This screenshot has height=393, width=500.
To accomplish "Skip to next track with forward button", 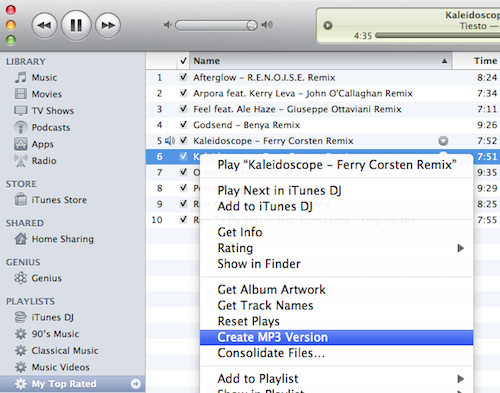I will [x=108, y=25].
